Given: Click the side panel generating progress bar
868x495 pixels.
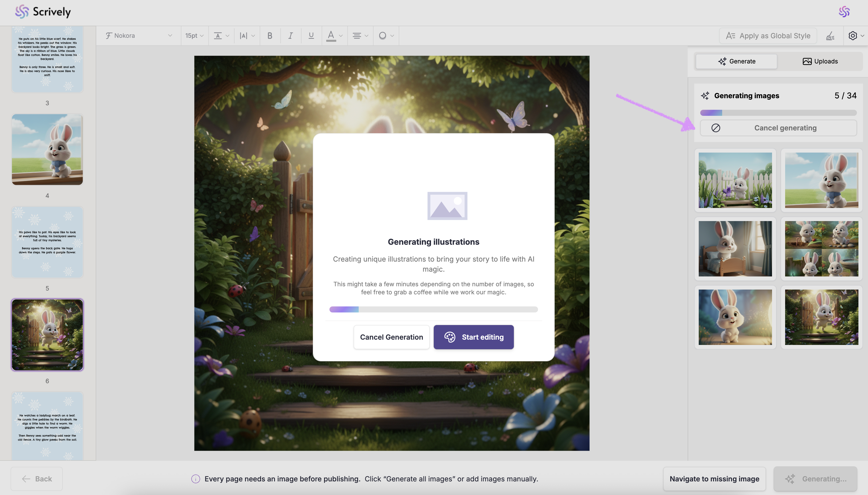Looking at the screenshot, I should pyautogui.click(x=778, y=113).
